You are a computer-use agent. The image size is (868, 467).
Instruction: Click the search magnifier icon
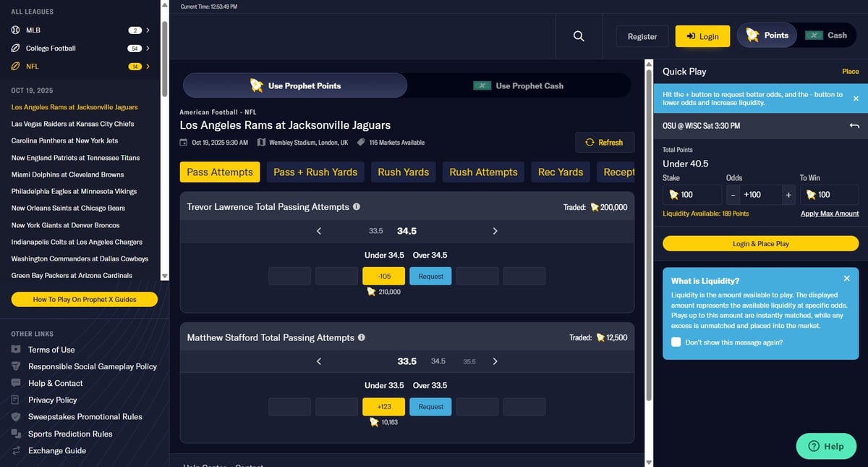tap(579, 36)
